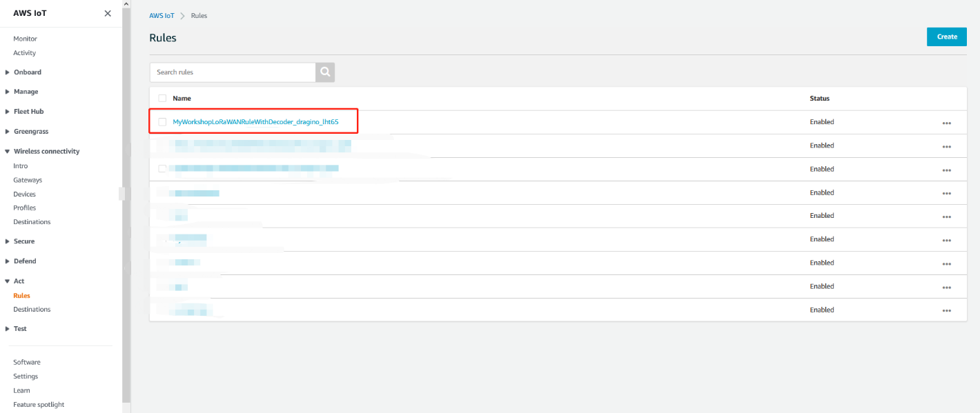Screen dimensions: 980x413
Task: Open the three-dot menu for MyWorkshopLoRaWANRuleWithDecoder rule
Action: (946, 123)
